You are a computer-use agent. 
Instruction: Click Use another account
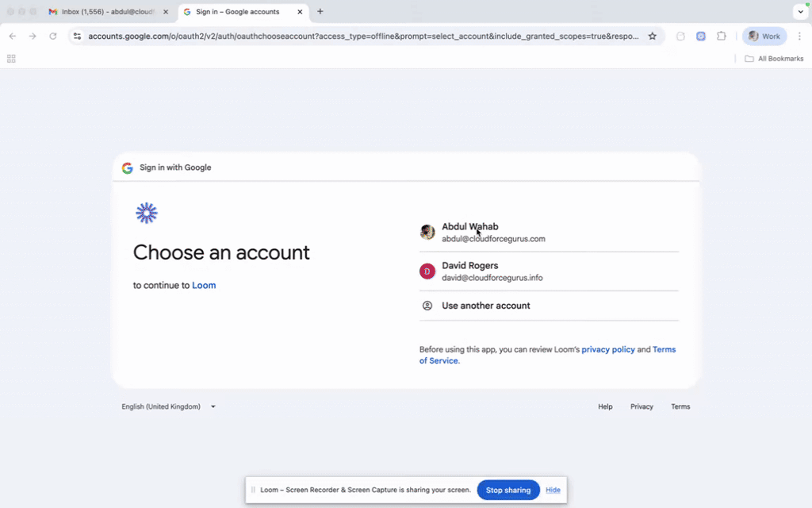point(485,306)
